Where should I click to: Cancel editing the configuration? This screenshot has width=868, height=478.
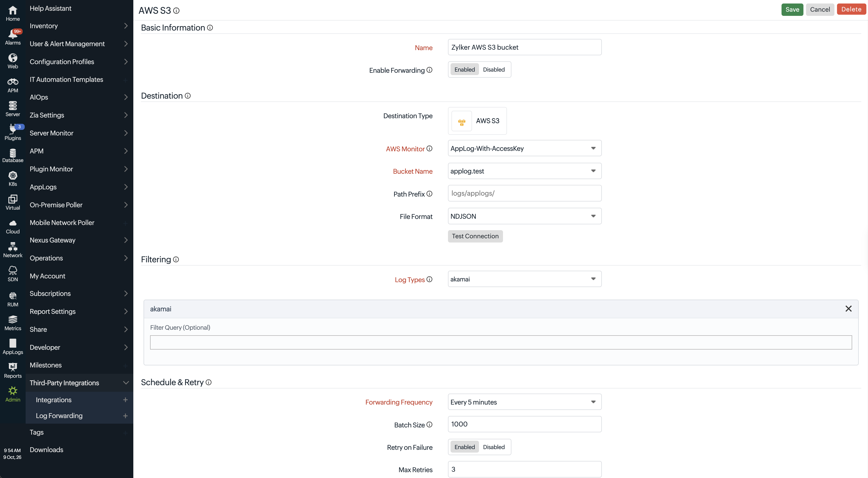[x=820, y=9]
